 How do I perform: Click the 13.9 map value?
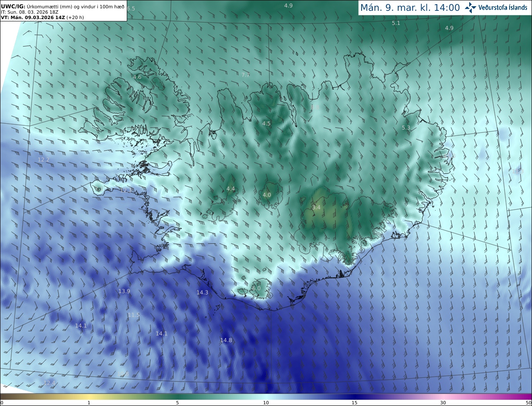124,291
